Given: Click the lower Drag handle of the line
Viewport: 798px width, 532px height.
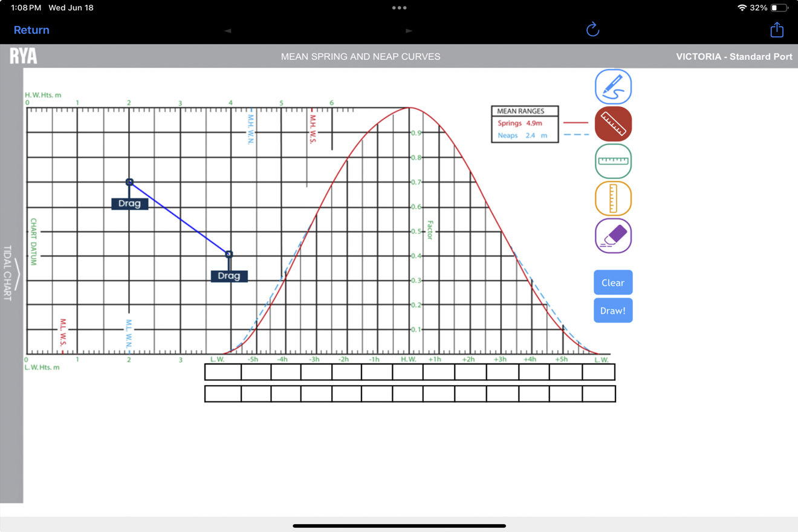Looking at the screenshot, I should (x=229, y=276).
